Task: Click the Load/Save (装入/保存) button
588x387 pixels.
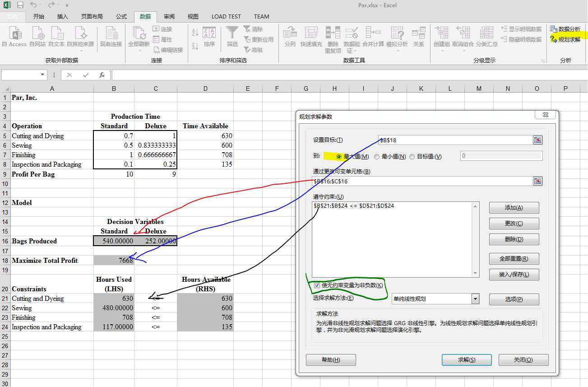Action: (514, 274)
